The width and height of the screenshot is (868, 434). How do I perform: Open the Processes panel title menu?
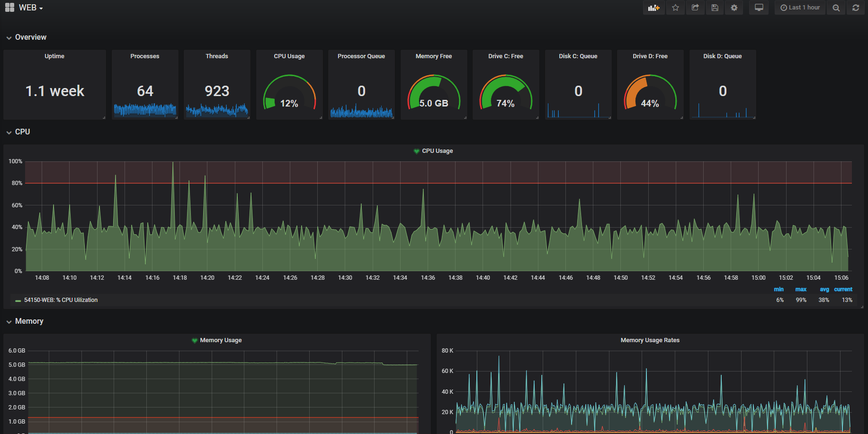point(145,56)
